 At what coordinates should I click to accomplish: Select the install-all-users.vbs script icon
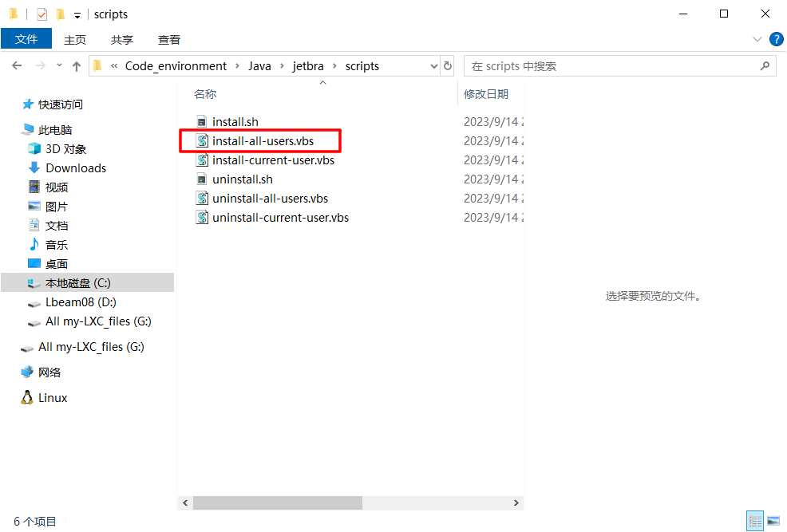[x=203, y=141]
